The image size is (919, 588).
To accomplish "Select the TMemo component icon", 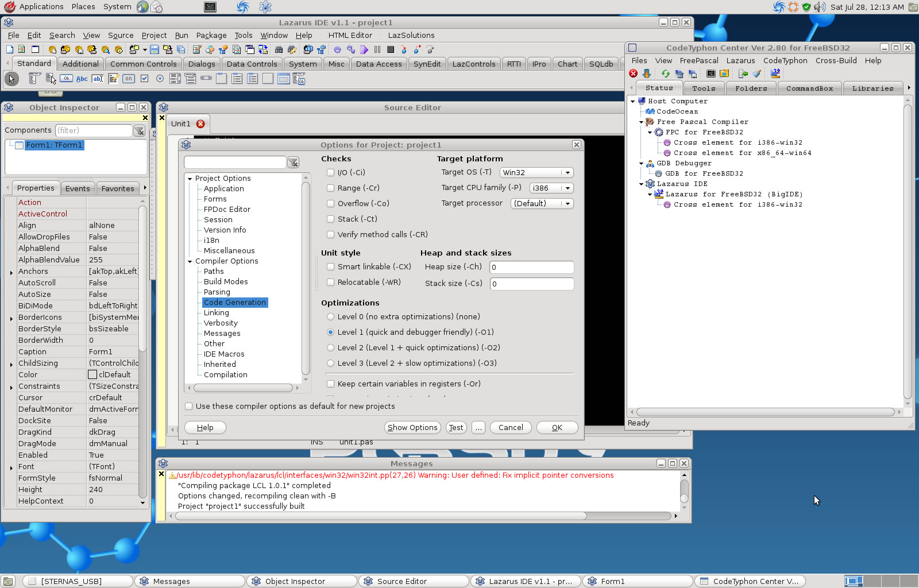I will click(113, 79).
